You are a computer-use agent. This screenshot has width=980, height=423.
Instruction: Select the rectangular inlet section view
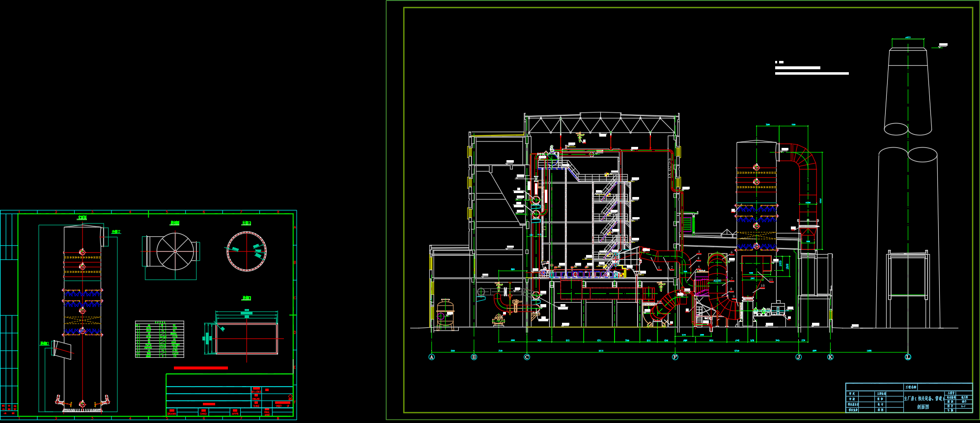pos(247,338)
